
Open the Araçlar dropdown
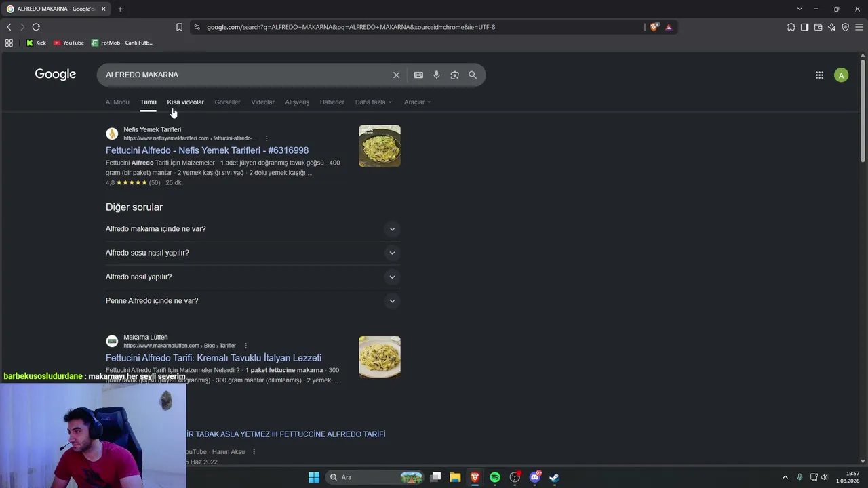coord(417,102)
